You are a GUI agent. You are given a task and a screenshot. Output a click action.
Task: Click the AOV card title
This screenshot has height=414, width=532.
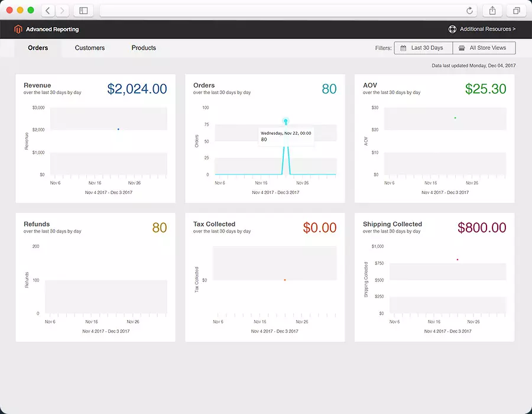pyautogui.click(x=370, y=85)
